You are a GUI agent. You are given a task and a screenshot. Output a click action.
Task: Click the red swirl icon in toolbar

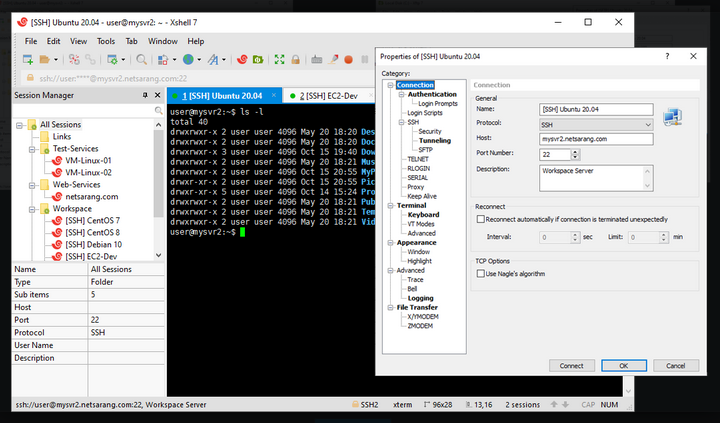[242, 59]
